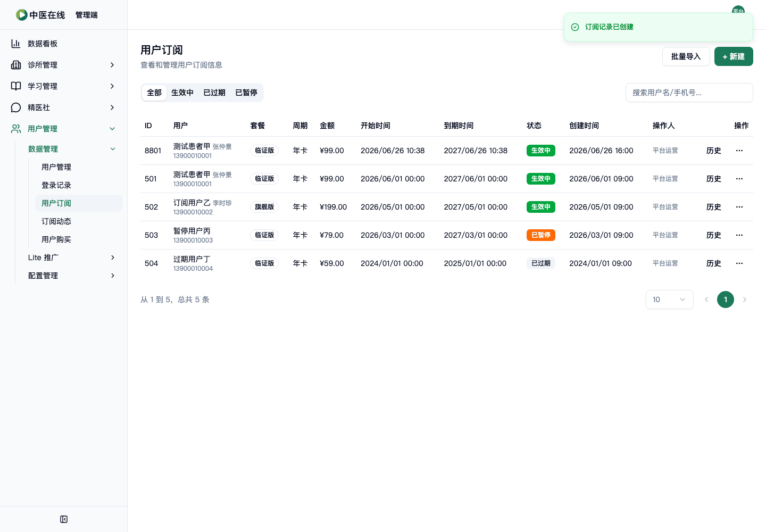Expand the 配置管理 chevron
The height and width of the screenshot is (532, 766).
click(113, 276)
